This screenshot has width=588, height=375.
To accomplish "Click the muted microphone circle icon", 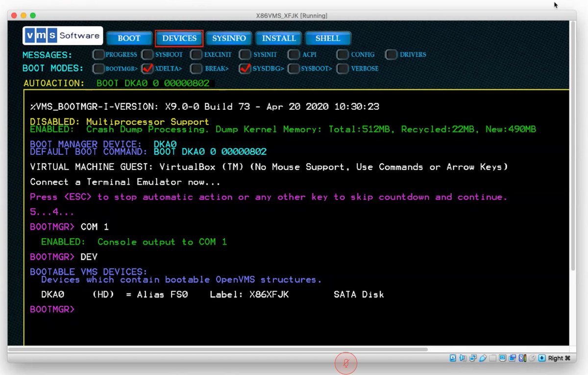I will tap(345, 363).
